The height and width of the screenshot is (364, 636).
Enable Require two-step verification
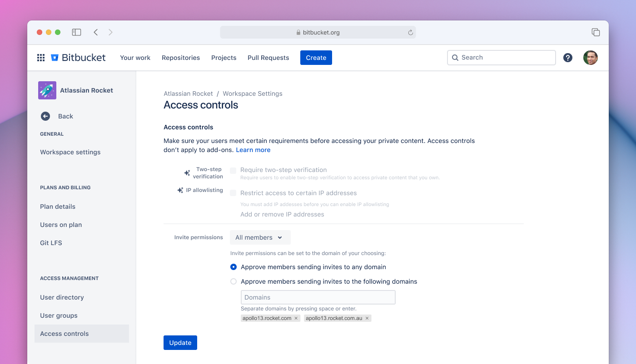click(233, 170)
